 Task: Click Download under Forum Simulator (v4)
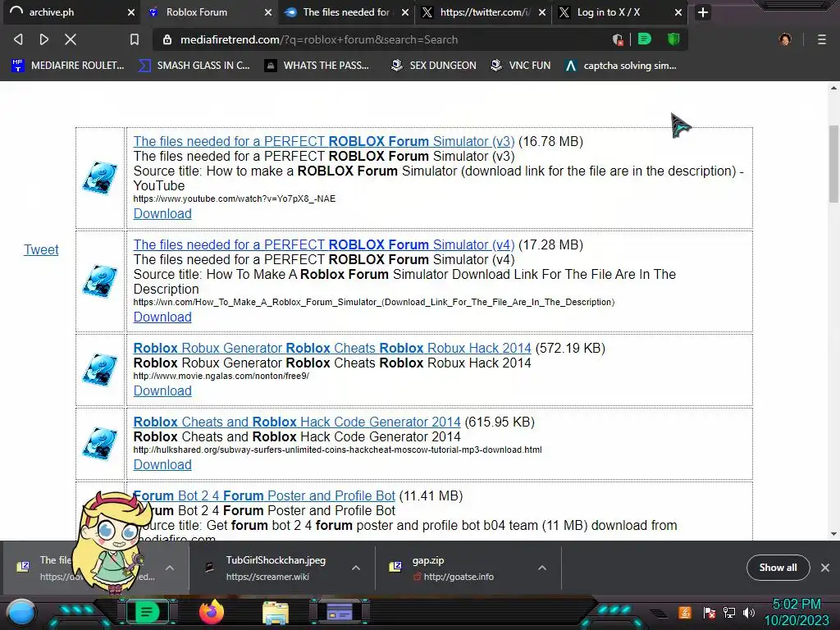tap(162, 317)
